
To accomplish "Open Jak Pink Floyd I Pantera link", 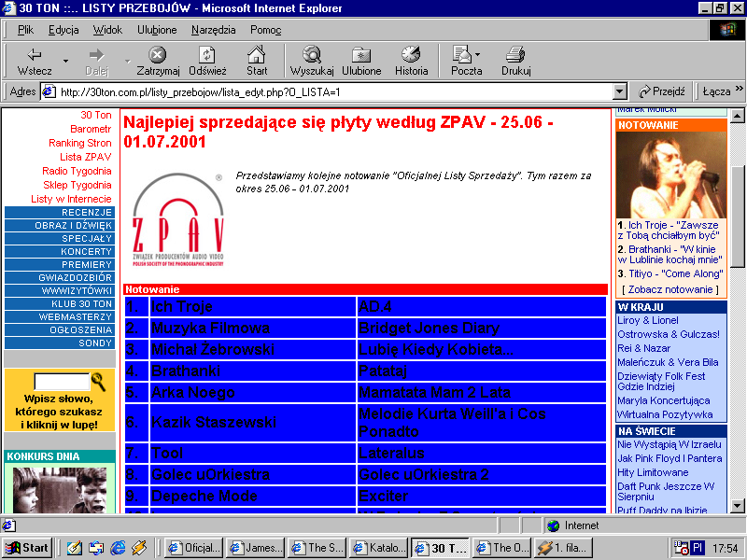I will [669, 458].
